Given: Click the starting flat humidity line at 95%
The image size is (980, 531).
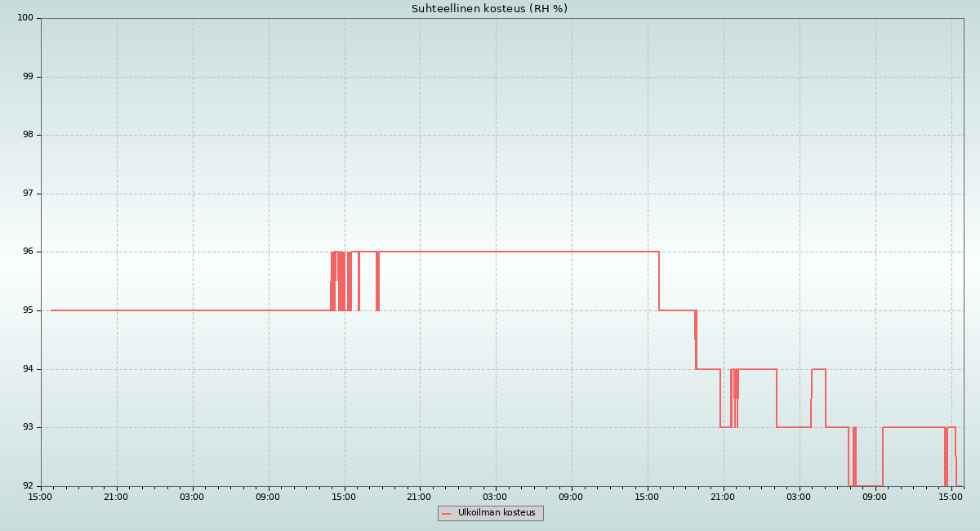Looking at the screenshot, I should (x=188, y=310).
